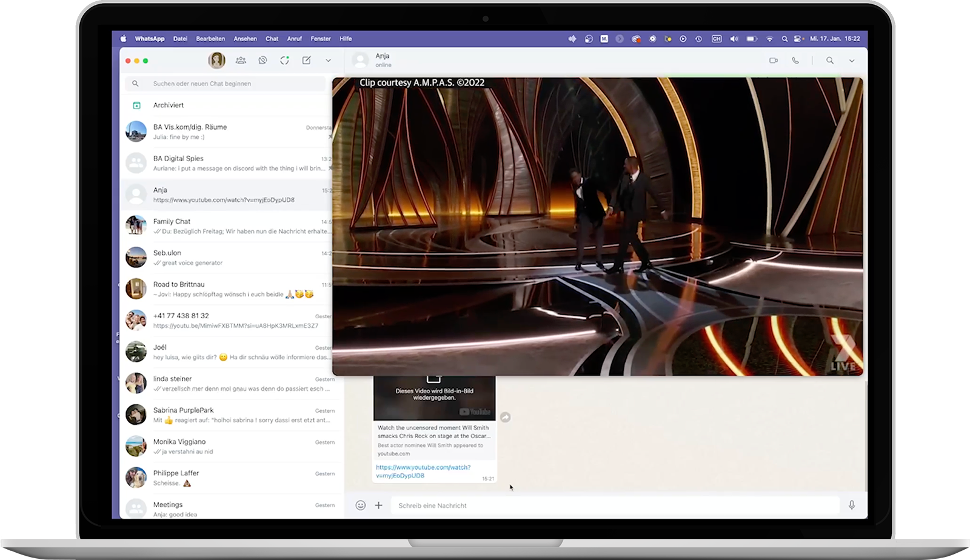970x560 pixels.
Task: Expand the sidebar menu chevron beside compose
Action: pos(328,61)
